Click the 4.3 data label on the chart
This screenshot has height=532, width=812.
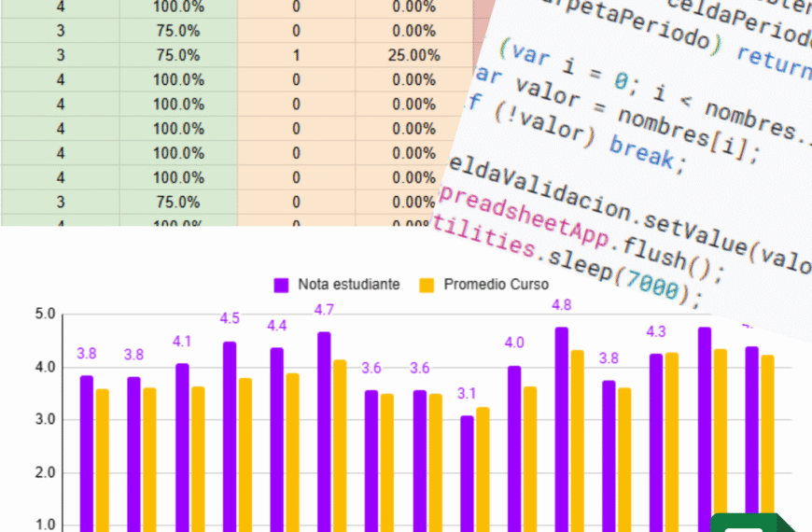click(655, 331)
